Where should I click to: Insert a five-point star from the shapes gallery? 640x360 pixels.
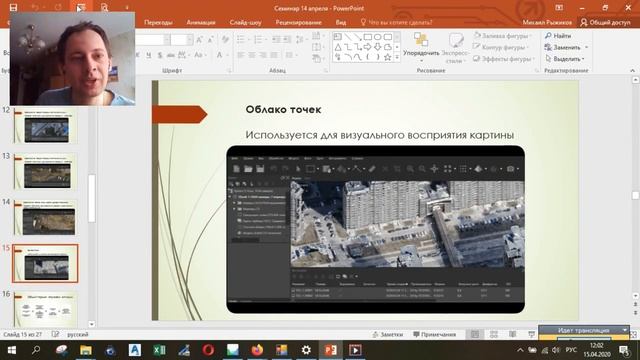[x=387, y=58]
